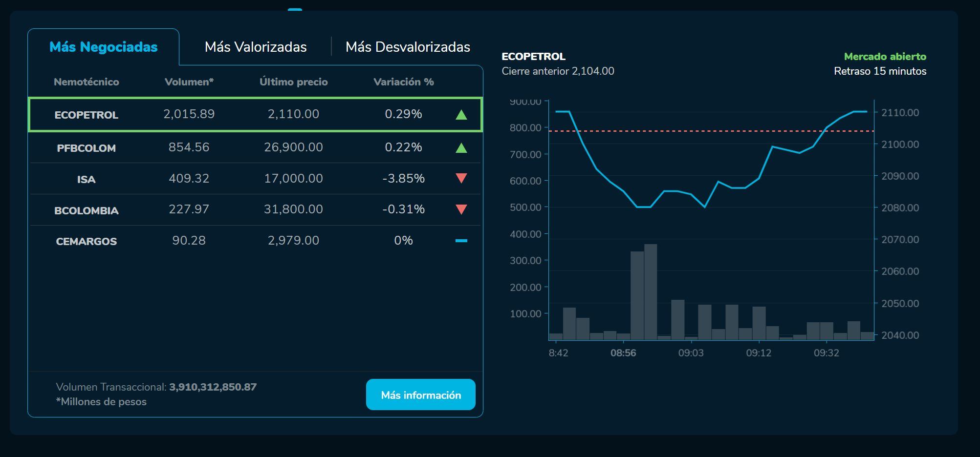980x457 pixels.
Task: Switch to the Más Valorizadas tab
Action: 256,47
